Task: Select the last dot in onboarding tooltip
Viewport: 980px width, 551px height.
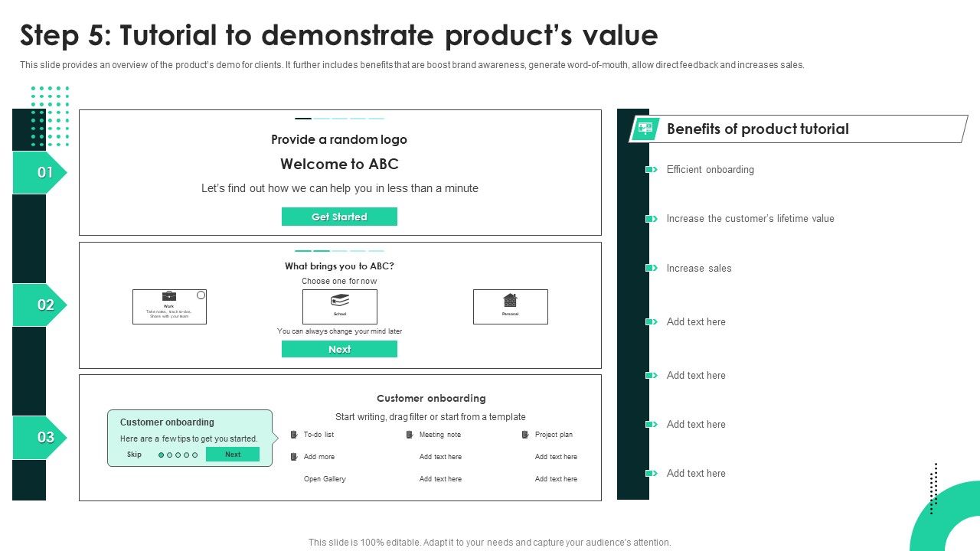Action: point(195,455)
